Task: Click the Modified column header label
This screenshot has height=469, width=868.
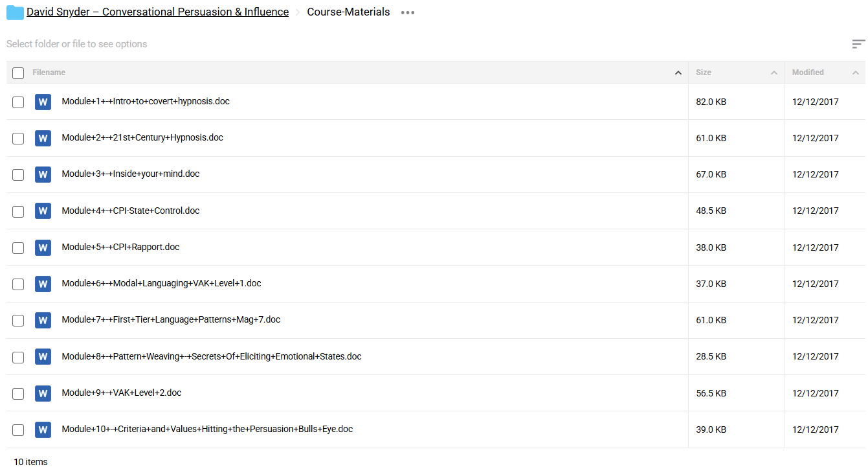Action: (x=808, y=73)
